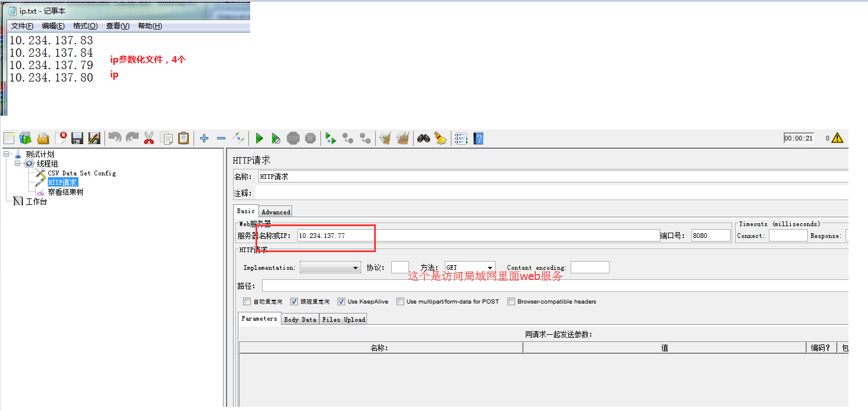Click the binoculars Search icon

tap(423, 138)
